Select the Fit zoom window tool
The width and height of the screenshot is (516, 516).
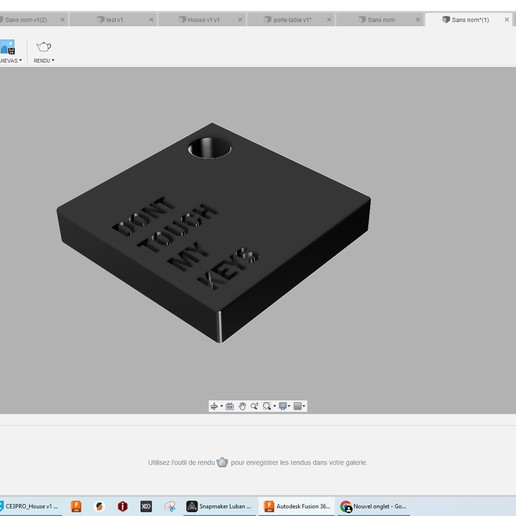267,406
